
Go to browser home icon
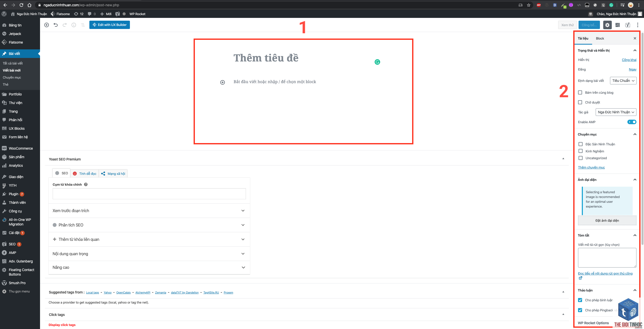click(x=29, y=5)
